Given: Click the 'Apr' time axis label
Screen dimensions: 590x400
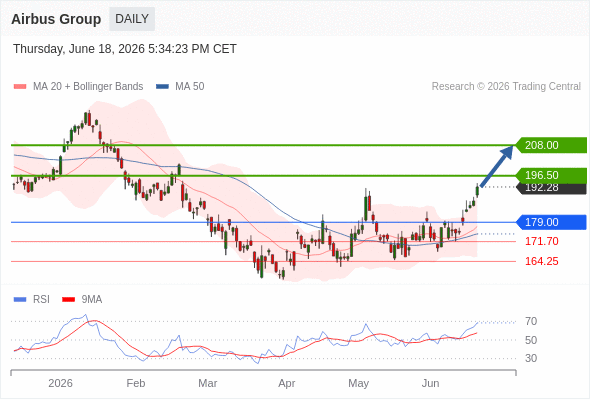Looking at the screenshot, I should (287, 383).
